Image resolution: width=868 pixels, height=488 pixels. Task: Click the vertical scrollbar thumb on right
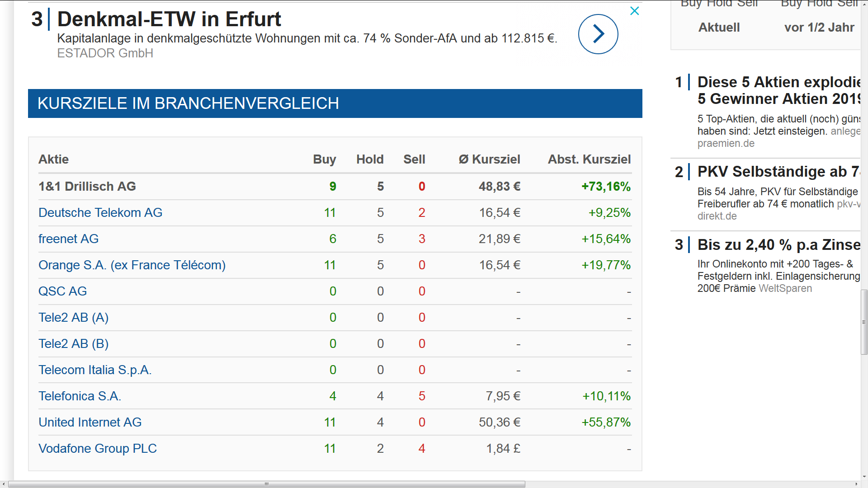tap(864, 322)
